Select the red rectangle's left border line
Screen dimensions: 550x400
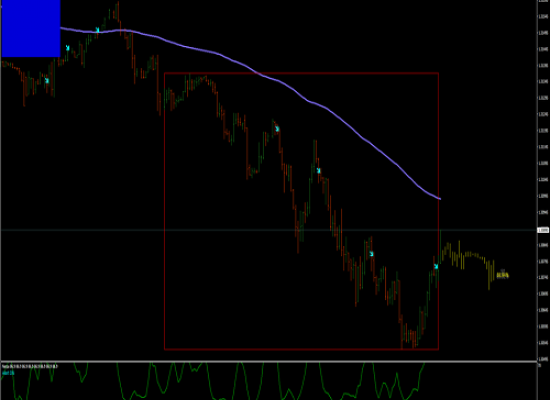coord(165,211)
